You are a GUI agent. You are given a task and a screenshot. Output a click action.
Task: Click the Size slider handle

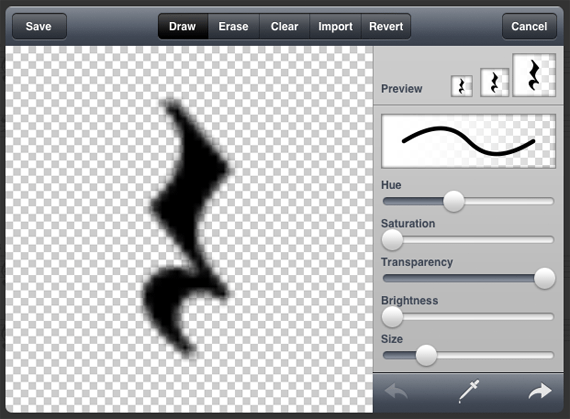(426, 355)
